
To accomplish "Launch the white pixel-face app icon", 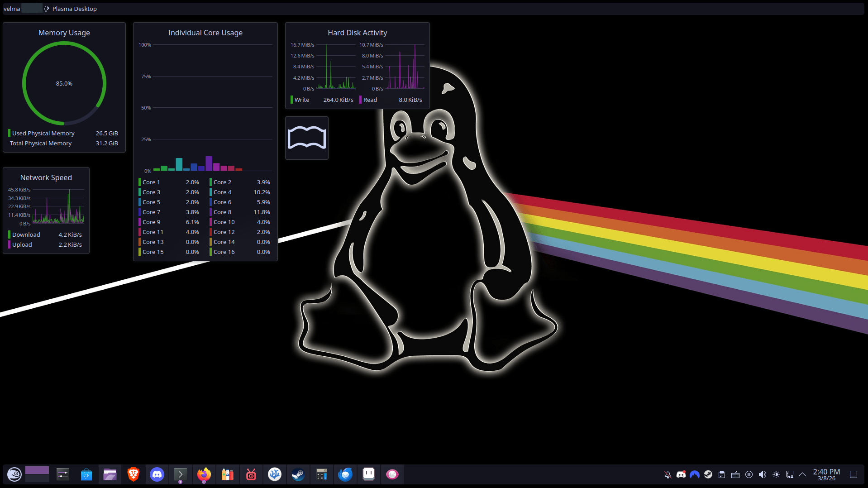I will click(x=369, y=474).
